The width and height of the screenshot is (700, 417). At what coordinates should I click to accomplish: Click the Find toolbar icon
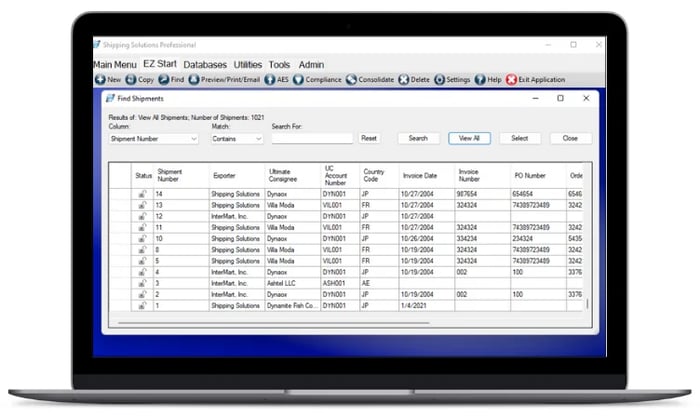click(164, 79)
